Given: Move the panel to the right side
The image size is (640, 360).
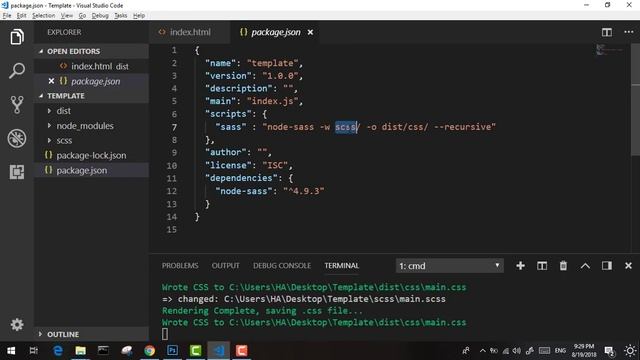Looking at the screenshot, I should [607, 266].
